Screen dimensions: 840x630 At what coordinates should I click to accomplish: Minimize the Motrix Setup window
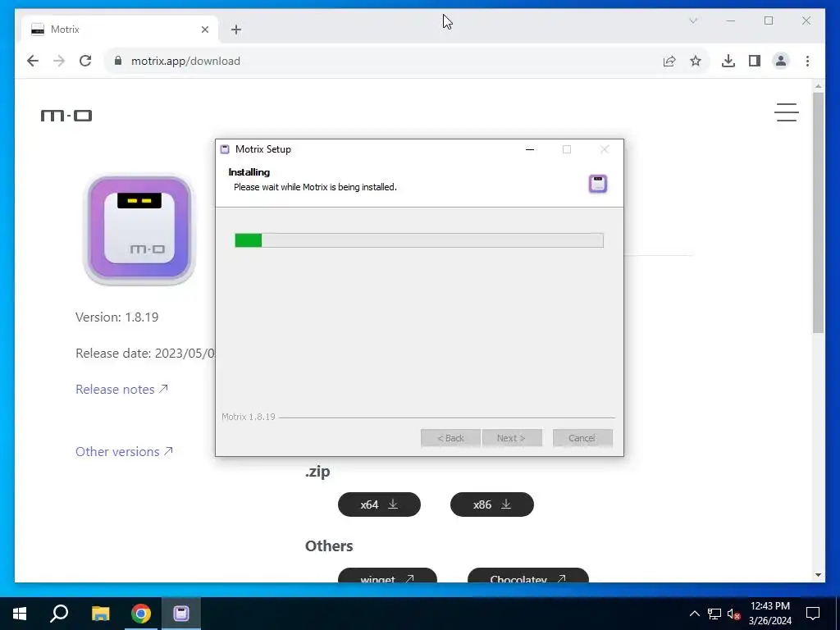530,149
